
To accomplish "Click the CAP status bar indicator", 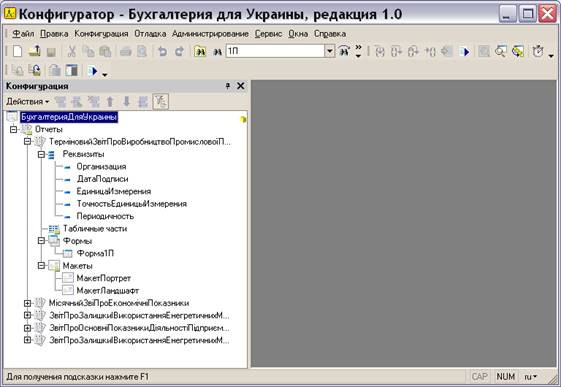I will [x=480, y=377].
